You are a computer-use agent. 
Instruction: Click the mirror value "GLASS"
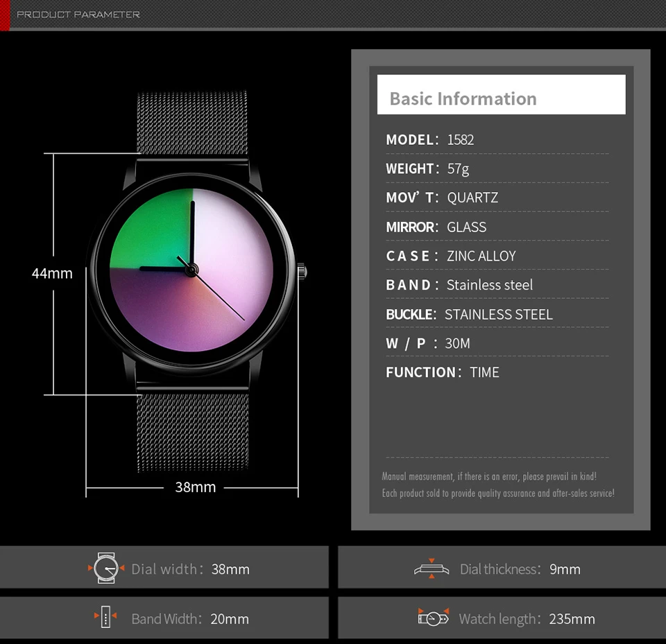[466, 227]
